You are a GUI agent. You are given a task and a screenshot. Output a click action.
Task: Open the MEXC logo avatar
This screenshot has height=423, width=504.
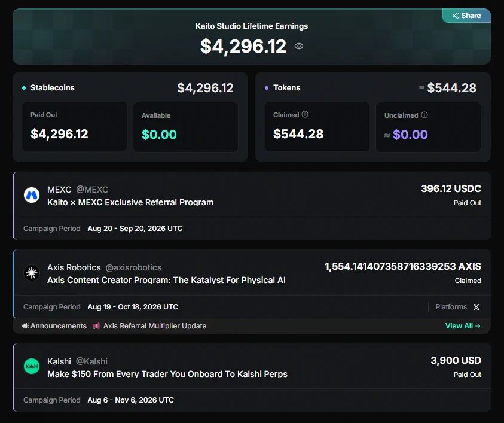coord(32,195)
